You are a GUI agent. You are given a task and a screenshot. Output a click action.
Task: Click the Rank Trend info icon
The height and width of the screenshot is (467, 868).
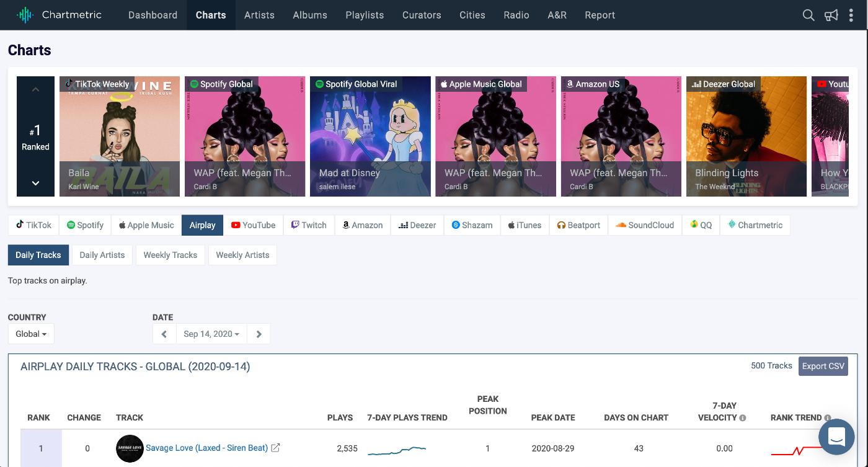(x=828, y=418)
